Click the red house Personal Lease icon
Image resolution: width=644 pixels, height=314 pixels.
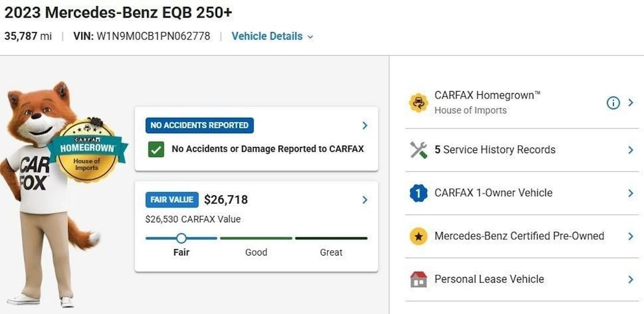click(418, 279)
